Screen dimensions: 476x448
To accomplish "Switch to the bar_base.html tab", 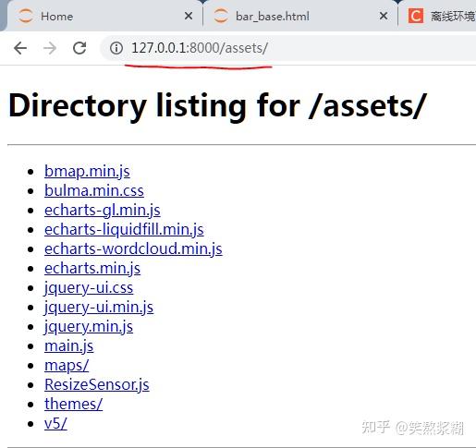I will 300,16.
